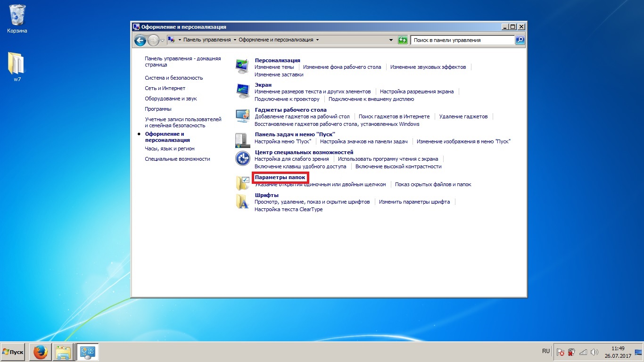Open the Параметры папок folder icon

click(x=242, y=183)
